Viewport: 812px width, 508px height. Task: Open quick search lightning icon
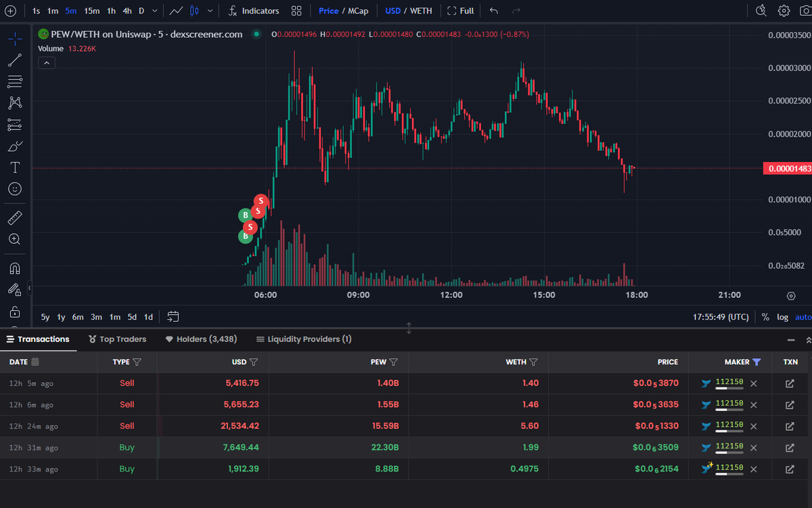(761, 11)
